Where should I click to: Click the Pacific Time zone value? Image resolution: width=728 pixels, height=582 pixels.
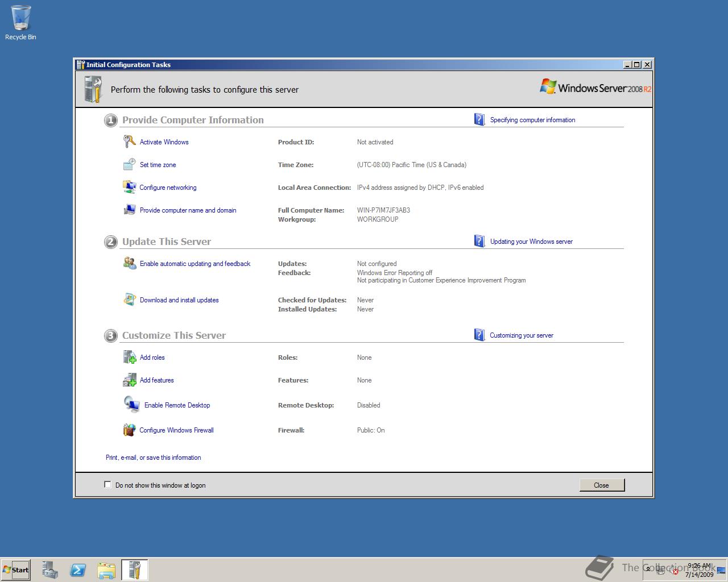[x=412, y=165]
